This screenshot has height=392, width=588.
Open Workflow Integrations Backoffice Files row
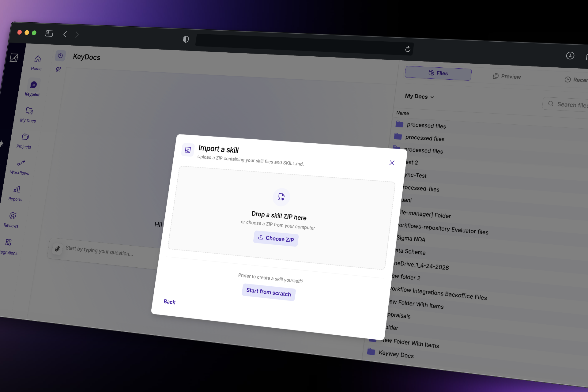(x=438, y=293)
